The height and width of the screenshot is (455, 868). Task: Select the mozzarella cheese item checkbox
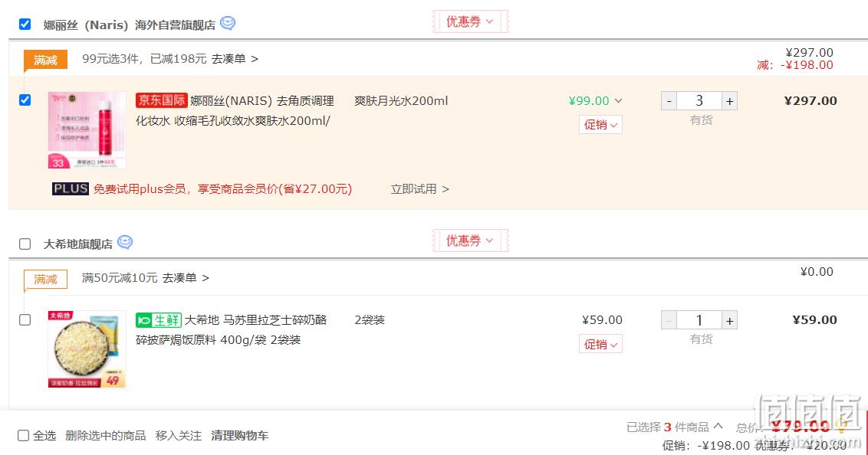(x=25, y=320)
